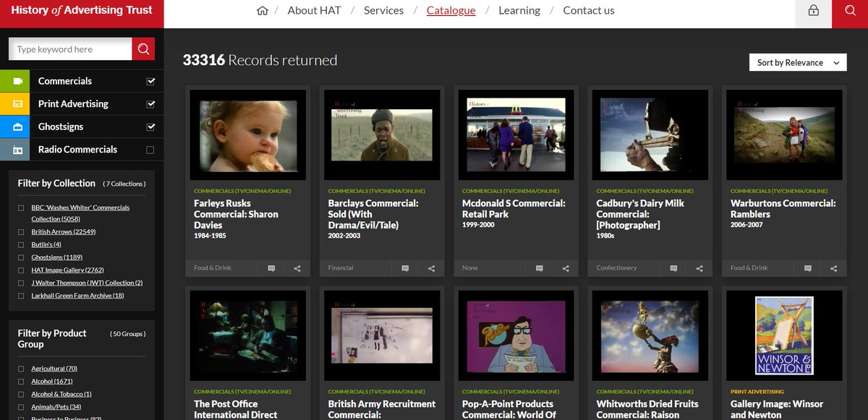Open comment icon on Cadbury's Dairy Milk card

tap(674, 268)
